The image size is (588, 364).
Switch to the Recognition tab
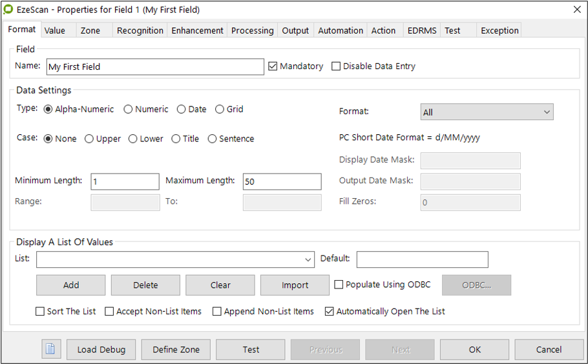click(x=140, y=30)
